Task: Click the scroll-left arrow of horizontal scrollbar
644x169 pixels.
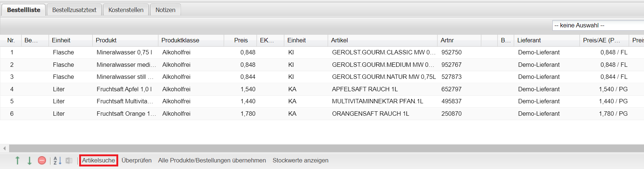Action: (x=4, y=148)
